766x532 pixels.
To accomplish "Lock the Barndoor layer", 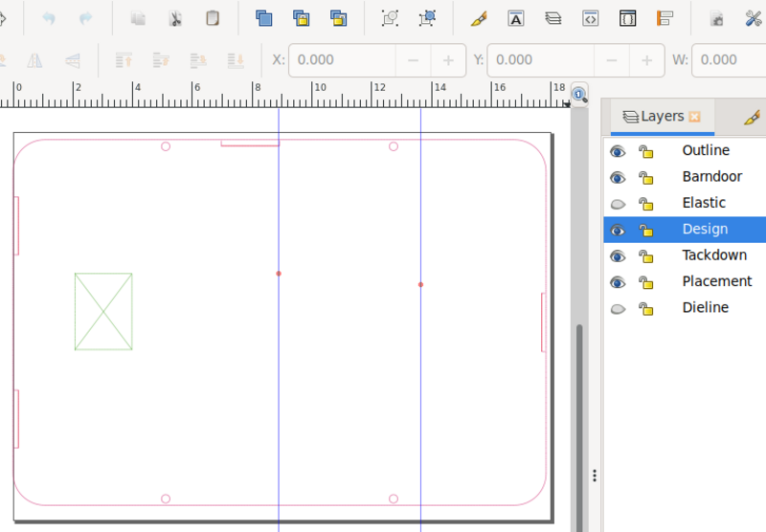I will pyautogui.click(x=645, y=178).
